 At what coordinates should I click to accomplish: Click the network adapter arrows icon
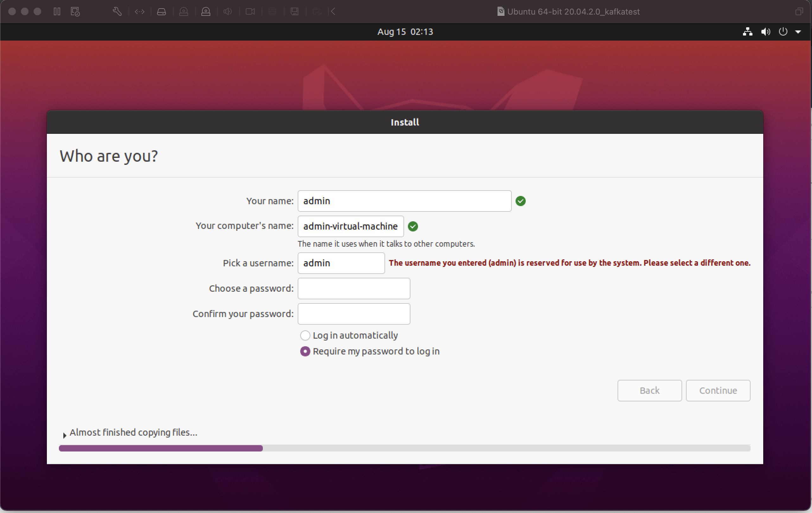(x=139, y=11)
